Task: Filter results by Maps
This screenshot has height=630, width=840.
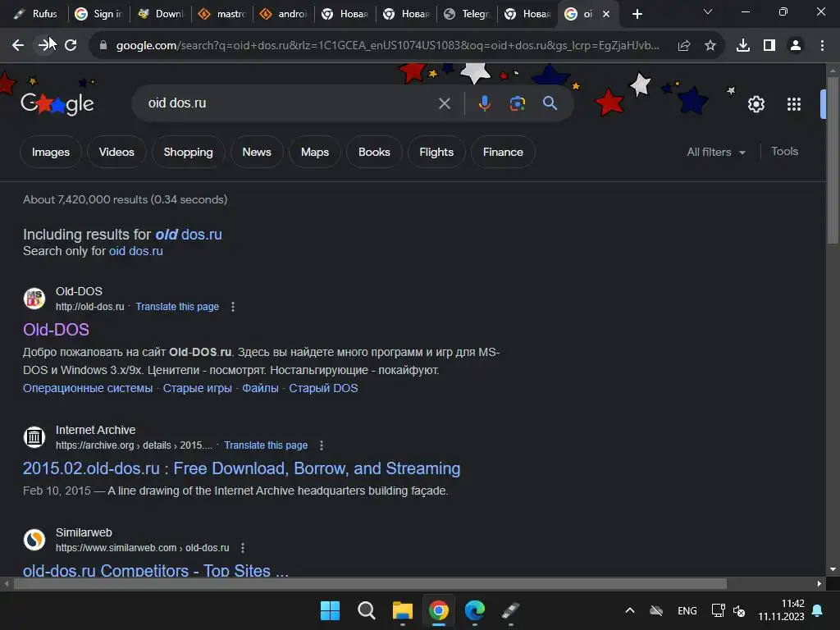Action: click(x=315, y=152)
